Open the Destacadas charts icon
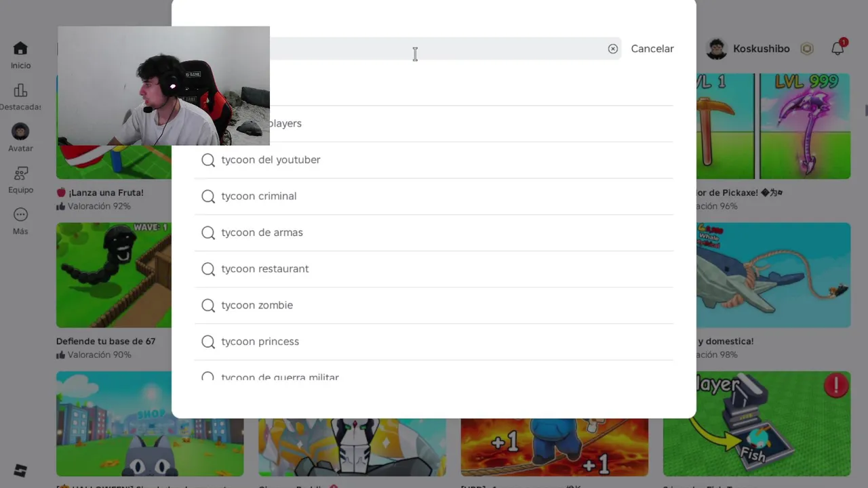The height and width of the screenshot is (488, 868). click(20, 90)
